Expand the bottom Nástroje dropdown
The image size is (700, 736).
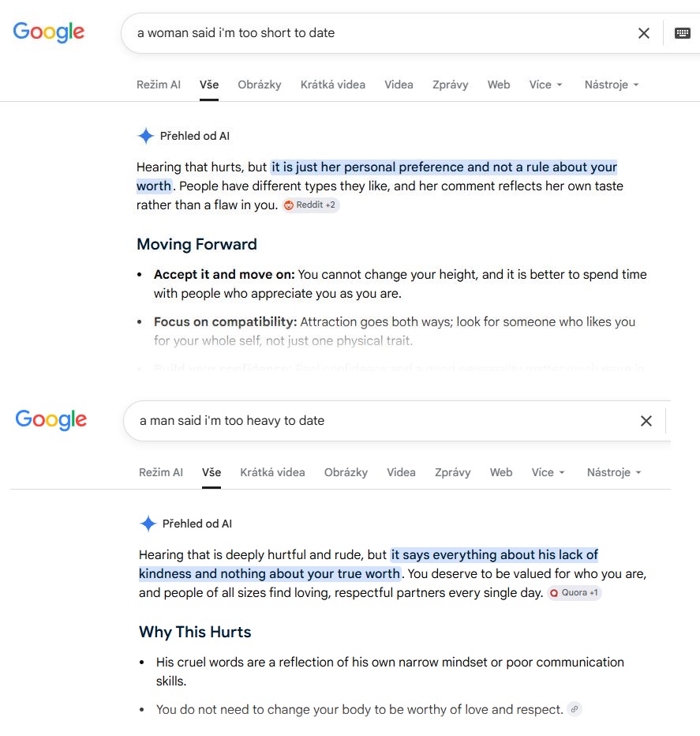coord(614,473)
